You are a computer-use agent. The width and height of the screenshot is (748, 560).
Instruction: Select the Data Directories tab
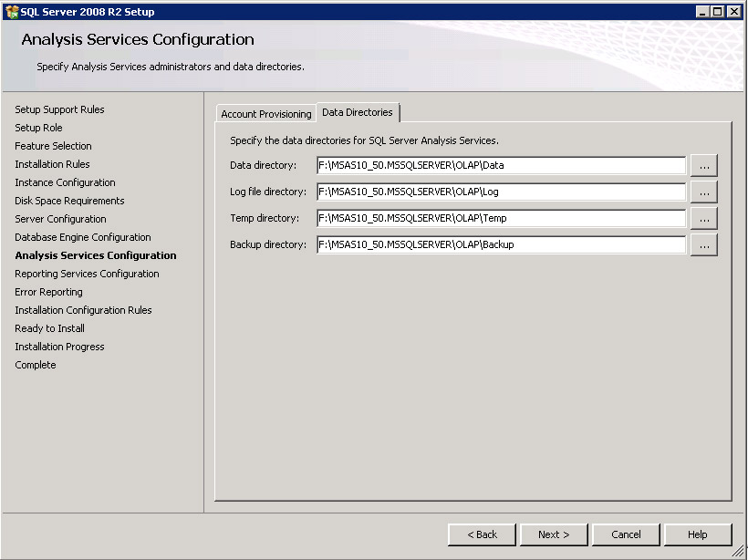tap(358, 112)
